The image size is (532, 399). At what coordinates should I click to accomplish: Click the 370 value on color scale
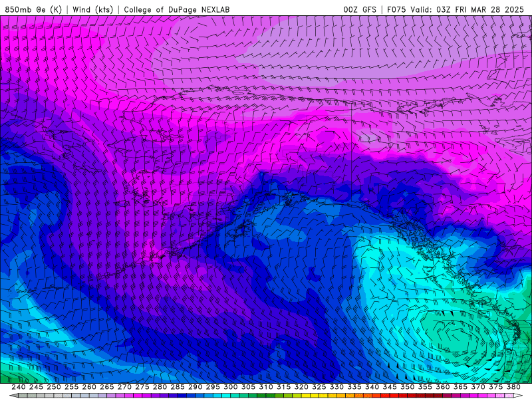pos(478,387)
